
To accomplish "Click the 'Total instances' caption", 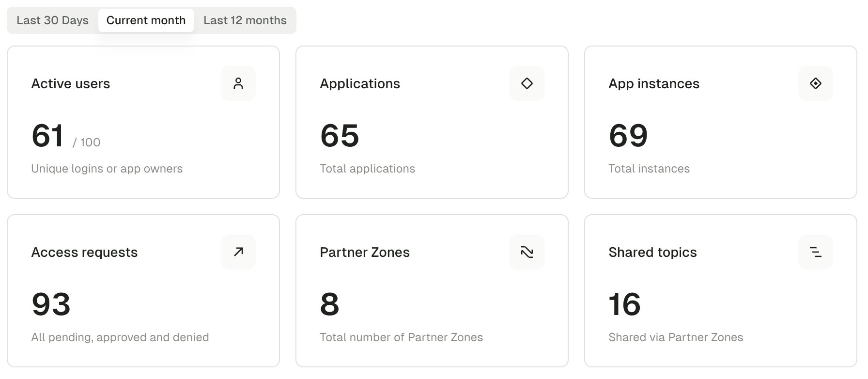I will click(649, 169).
